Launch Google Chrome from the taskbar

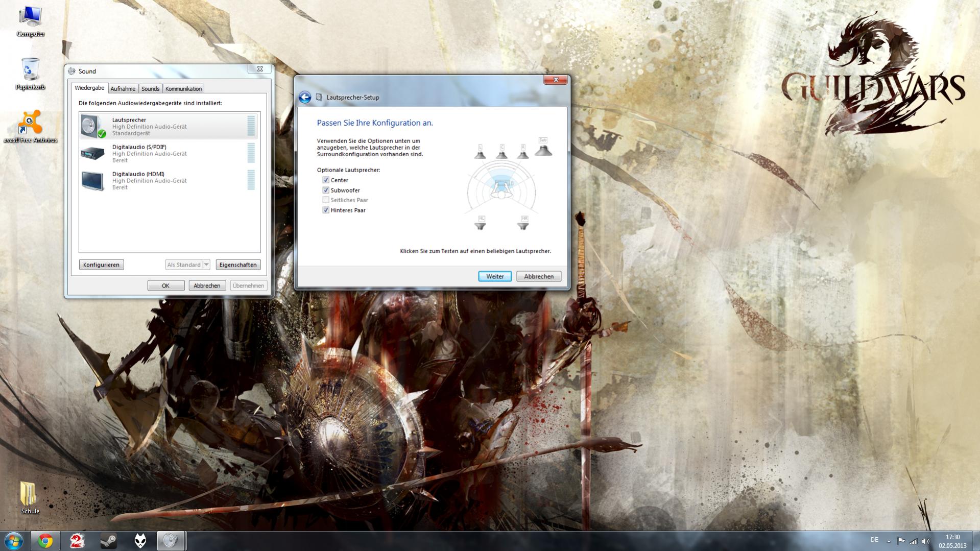[45, 541]
